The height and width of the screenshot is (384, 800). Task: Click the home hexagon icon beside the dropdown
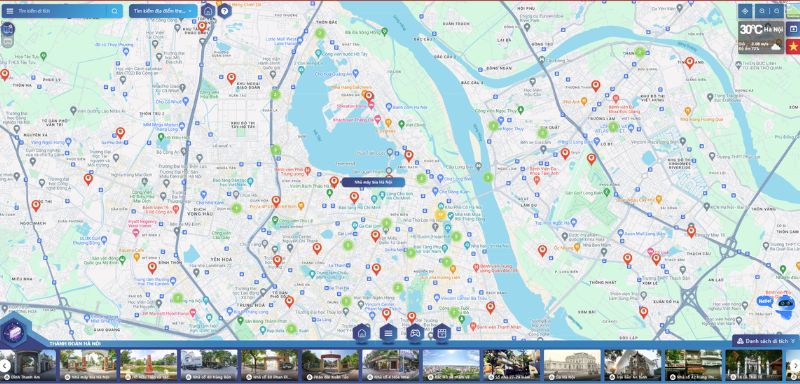pos(208,11)
